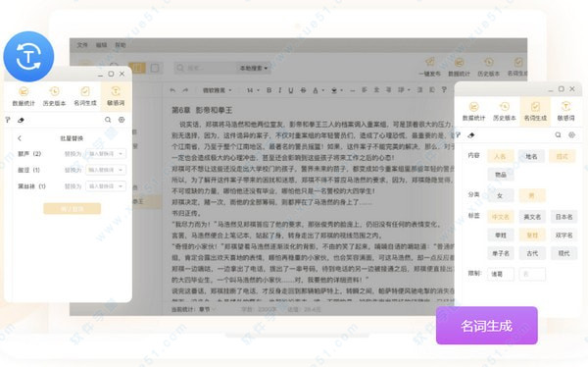Toggle strikethrough formatting

click(x=303, y=90)
